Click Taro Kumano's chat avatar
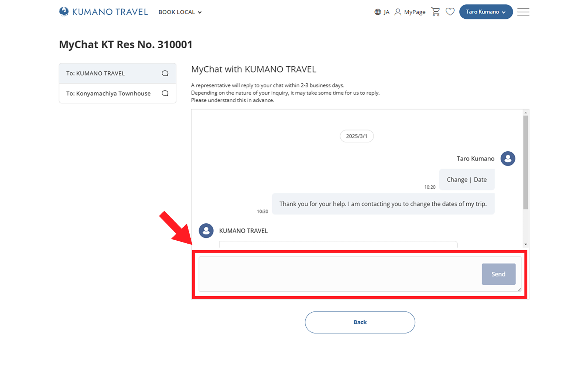This screenshot has width=588, height=368. click(508, 159)
